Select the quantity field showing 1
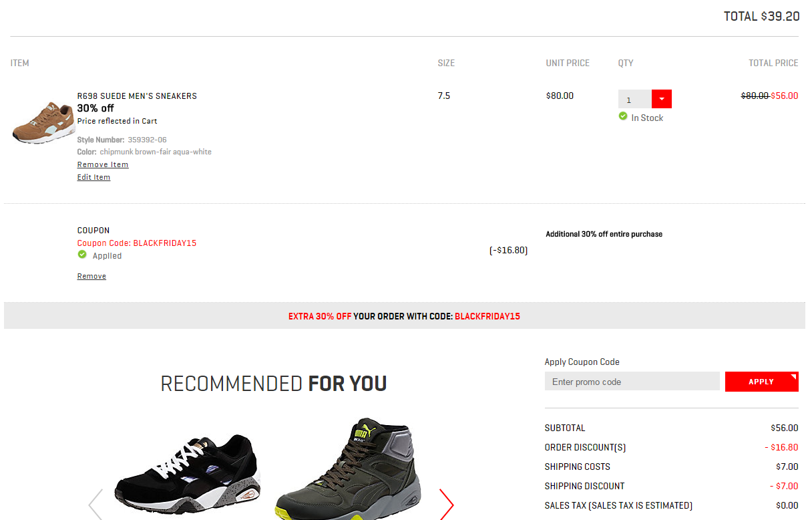The width and height of the screenshot is (812, 520). [x=635, y=99]
